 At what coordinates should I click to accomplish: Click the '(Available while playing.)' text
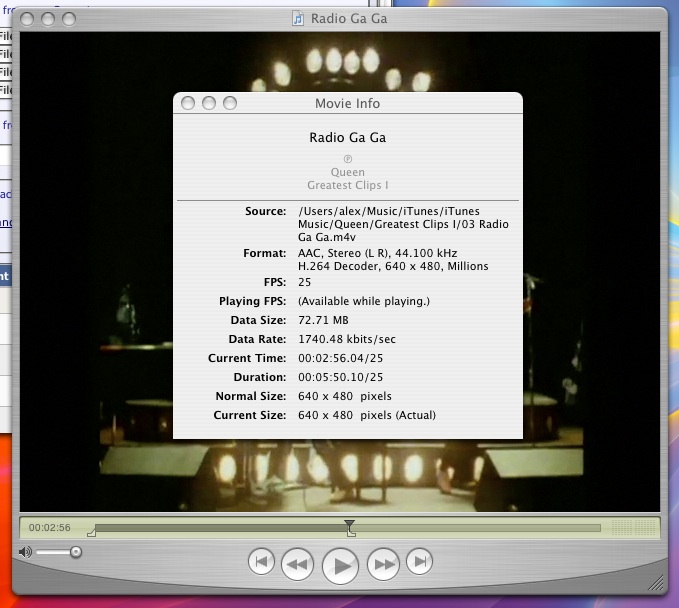[364, 301]
